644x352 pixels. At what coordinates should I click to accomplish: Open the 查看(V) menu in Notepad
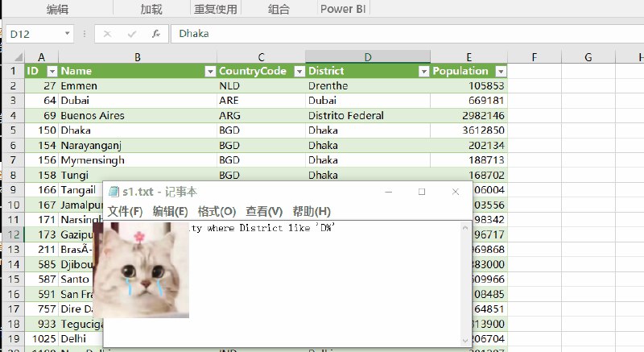coord(264,212)
